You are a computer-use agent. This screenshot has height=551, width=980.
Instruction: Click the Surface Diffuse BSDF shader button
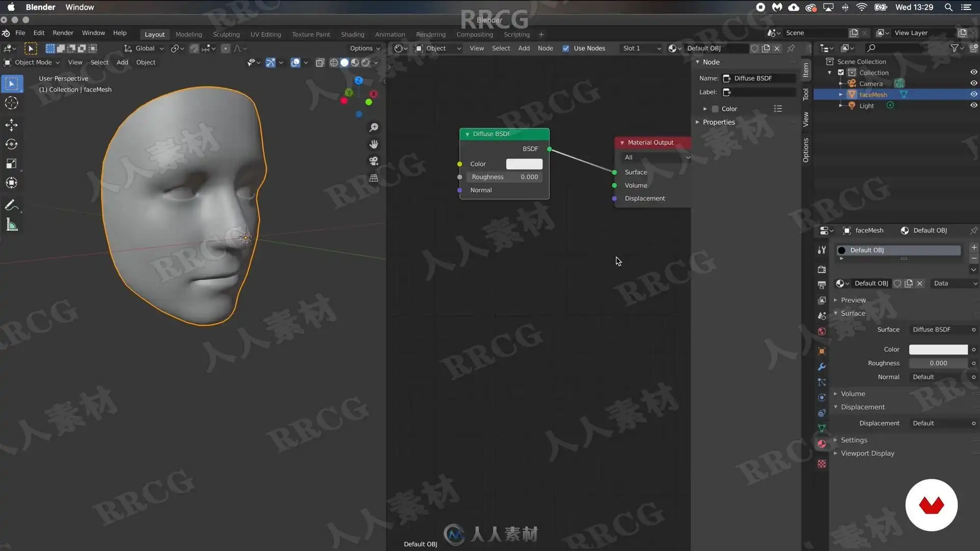[938, 330]
